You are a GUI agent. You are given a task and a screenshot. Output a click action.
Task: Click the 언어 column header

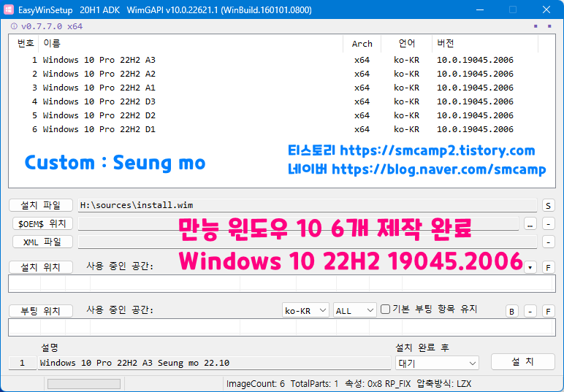(406, 44)
